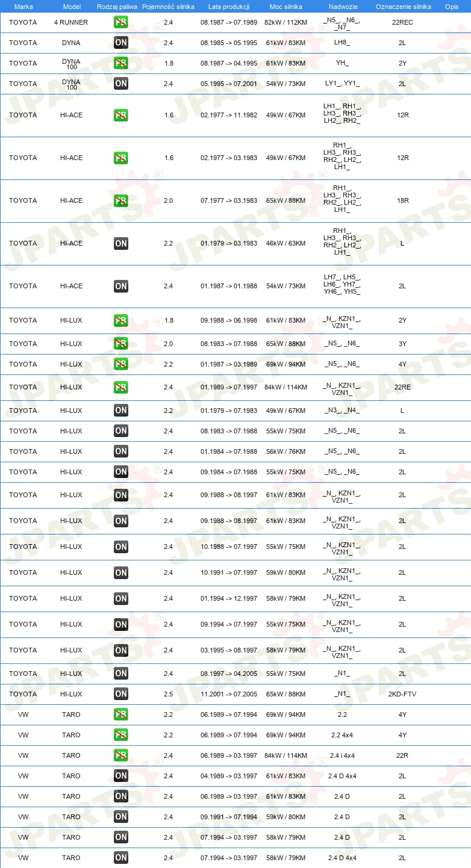Click the diesel ON icon in the DYNA 100 05.1995 row

pos(121,84)
